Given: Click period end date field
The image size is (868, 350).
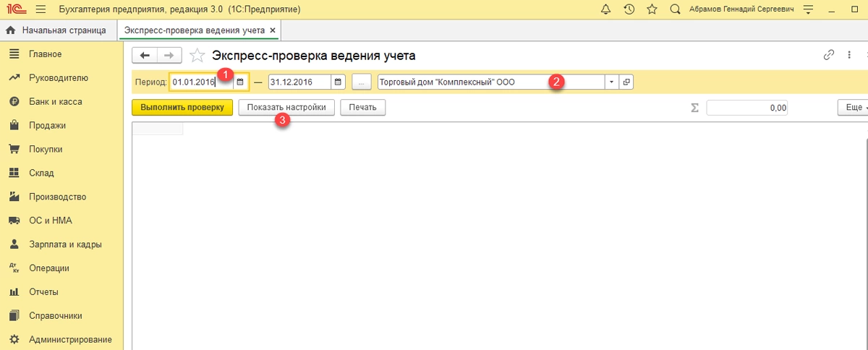Looking at the screenshot, I should click(299, 82).
